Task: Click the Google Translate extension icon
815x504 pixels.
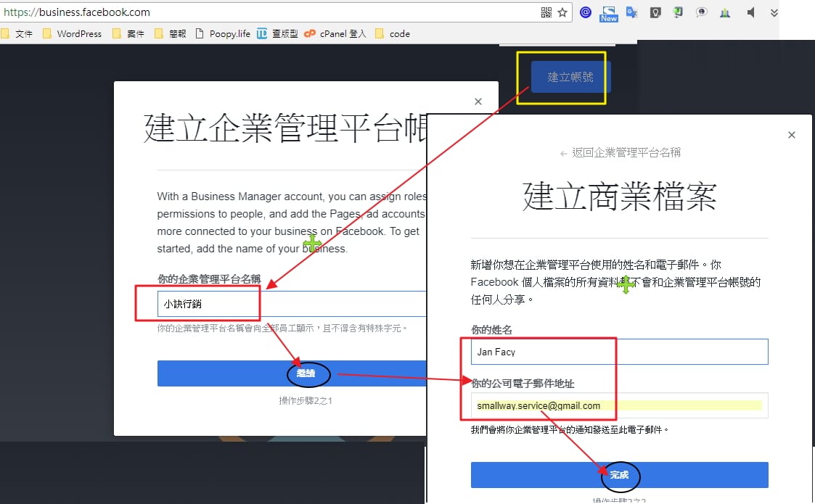Action: [632, 12]
